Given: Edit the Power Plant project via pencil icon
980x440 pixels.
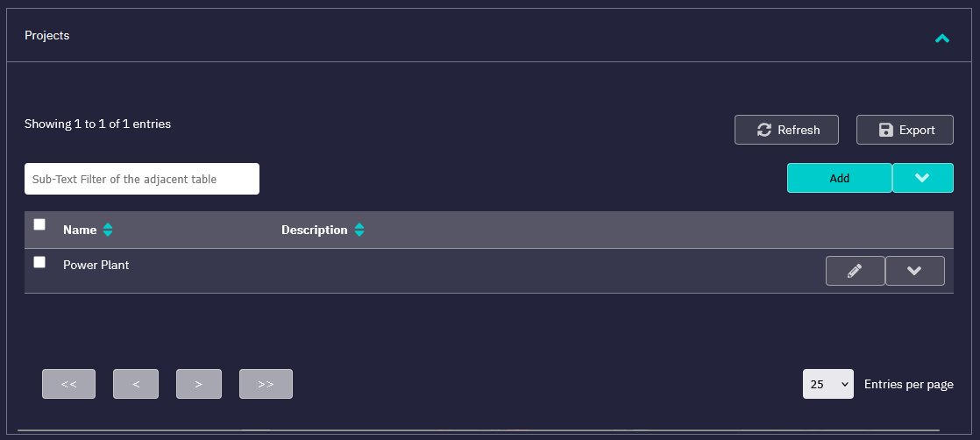Looking at the screenshot, I should pos(855,271).
